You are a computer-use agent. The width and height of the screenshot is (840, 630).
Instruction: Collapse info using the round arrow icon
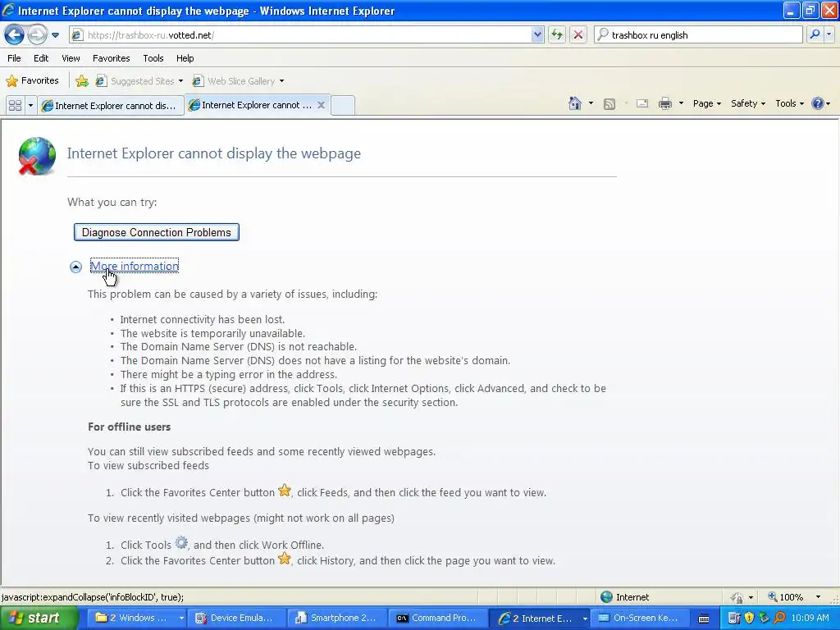tap(75, 267)
